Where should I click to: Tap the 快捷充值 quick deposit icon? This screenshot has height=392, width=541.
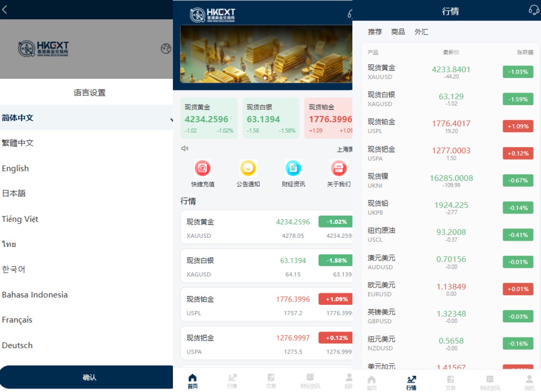203,168
